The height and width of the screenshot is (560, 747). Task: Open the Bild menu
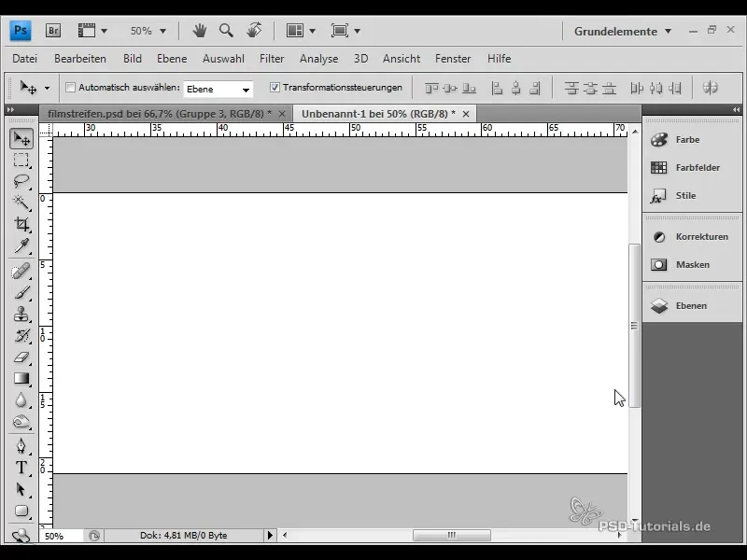133,59
